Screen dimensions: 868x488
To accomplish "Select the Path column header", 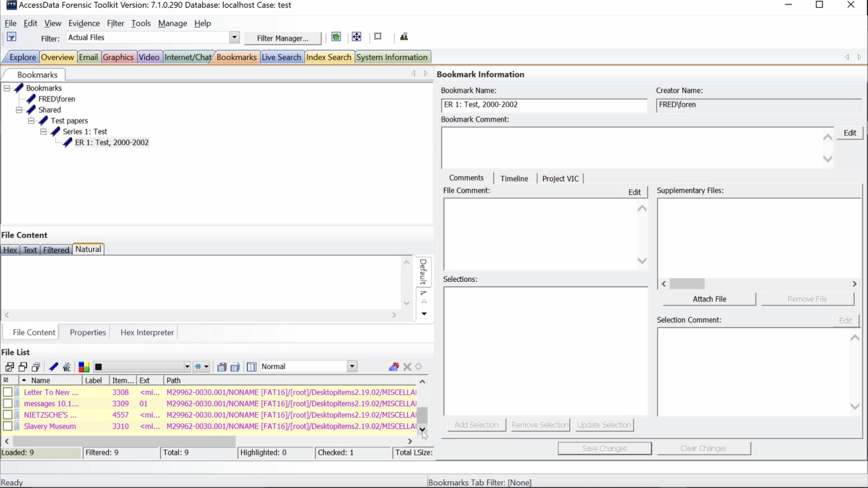I will 290,380.
